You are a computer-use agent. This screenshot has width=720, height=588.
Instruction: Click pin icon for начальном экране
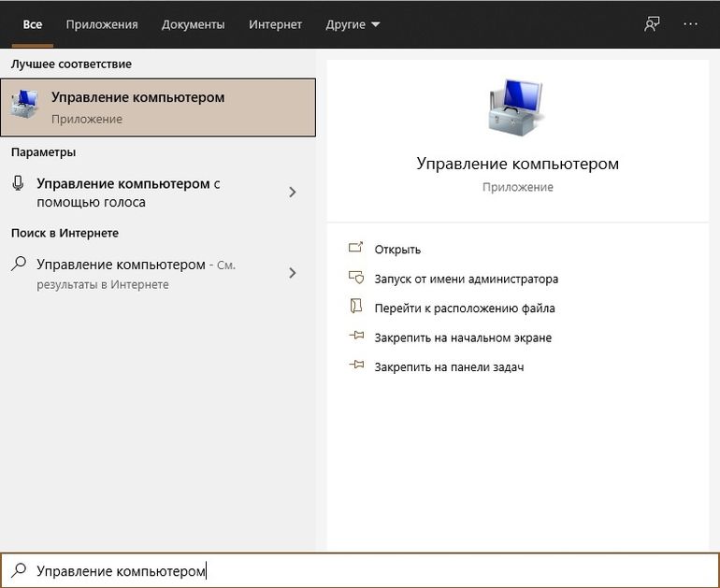[356, 336]
